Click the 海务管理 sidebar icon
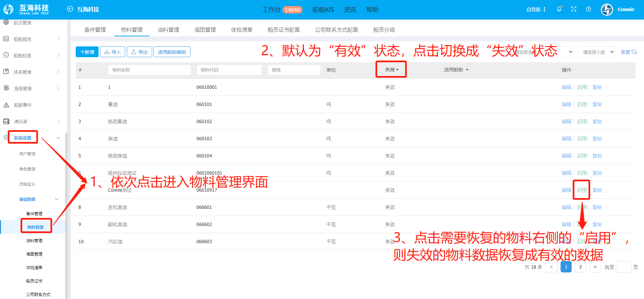This screenshot has width=644, height=299. click(x=6, y=88)
